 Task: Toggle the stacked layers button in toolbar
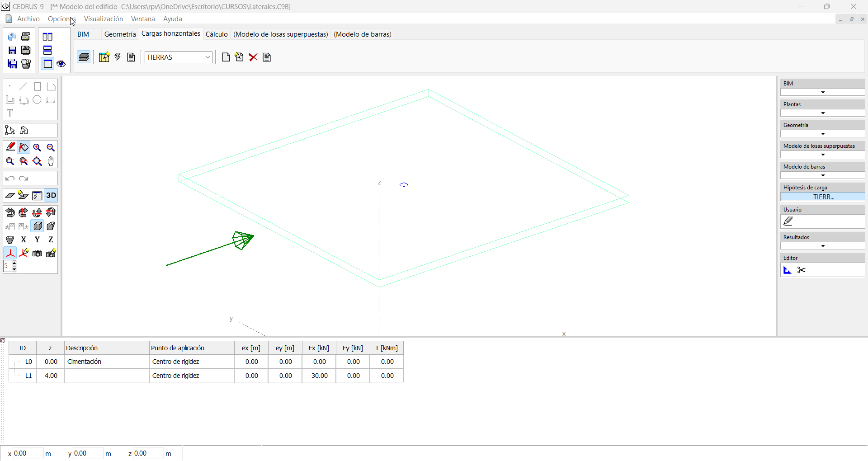(x=84, y=57)
